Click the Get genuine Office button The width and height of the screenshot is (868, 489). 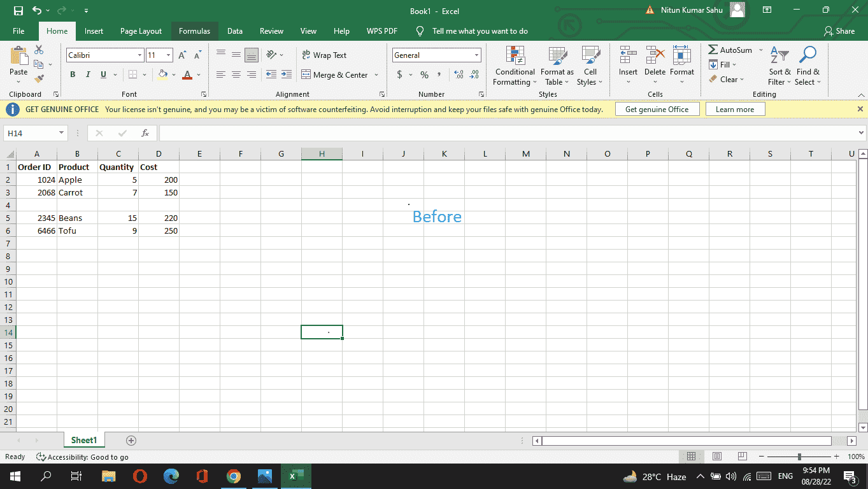pyautogui.click(x=657, y=109)
